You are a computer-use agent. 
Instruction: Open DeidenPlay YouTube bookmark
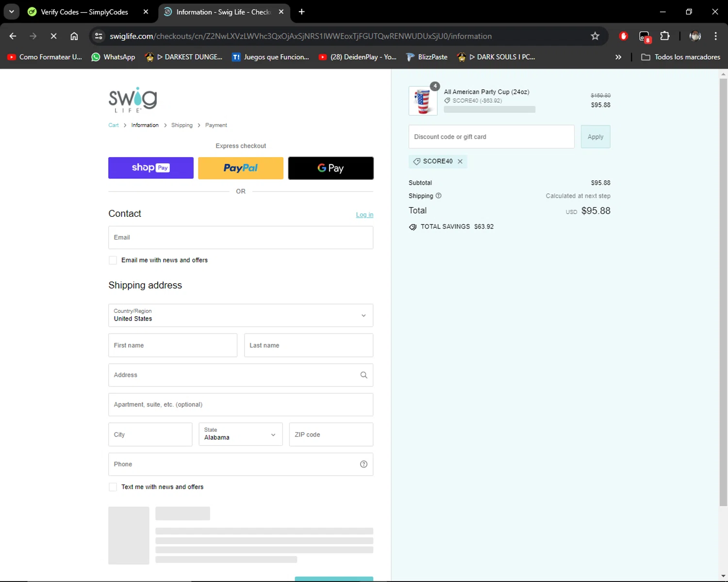coord(358,57)
